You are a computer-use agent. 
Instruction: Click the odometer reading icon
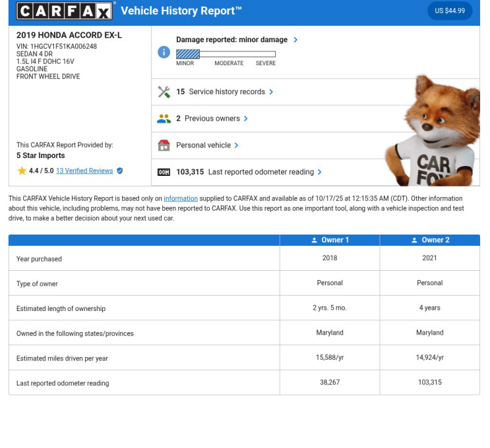point(164,172)
